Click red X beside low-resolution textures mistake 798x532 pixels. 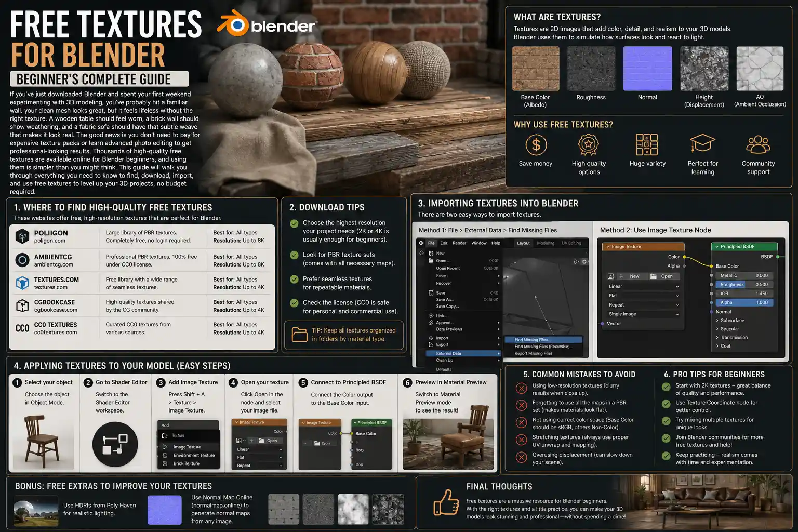pyautogui.click(x=522, y=388)
